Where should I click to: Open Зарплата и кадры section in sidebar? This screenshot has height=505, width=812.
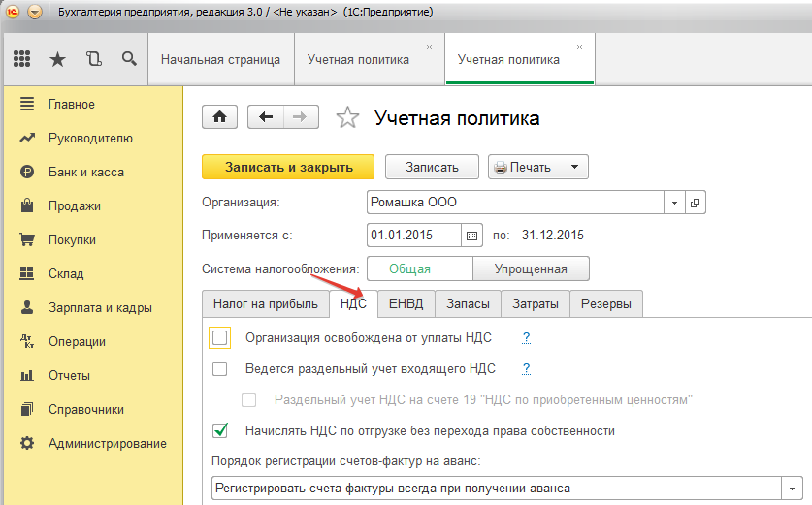click(100, 307)
